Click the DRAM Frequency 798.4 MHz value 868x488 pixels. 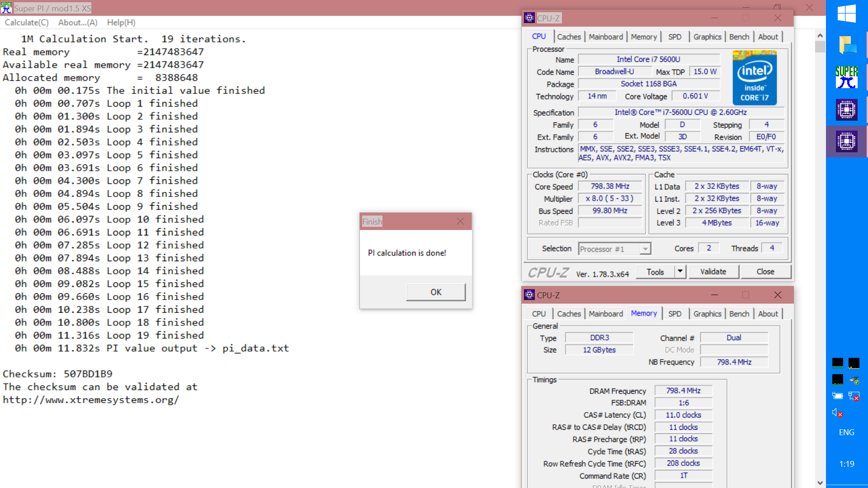point(683,390)
